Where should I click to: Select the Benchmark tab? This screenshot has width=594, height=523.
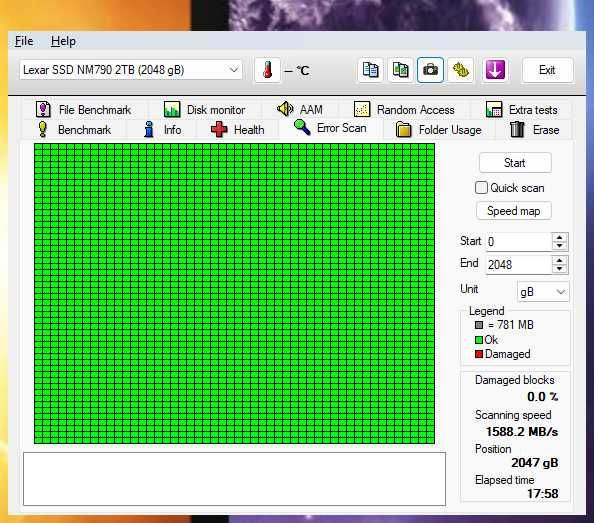click(x=74, y=130)
